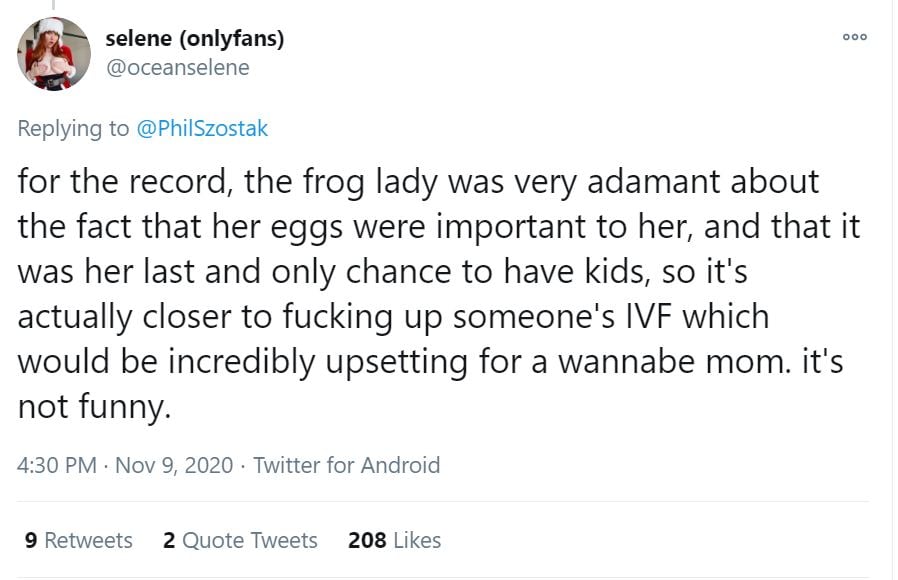The width and height of the screenshot is (898, 580).
Task: Open the three-dot more options menu
Action: tap(854, 37)
